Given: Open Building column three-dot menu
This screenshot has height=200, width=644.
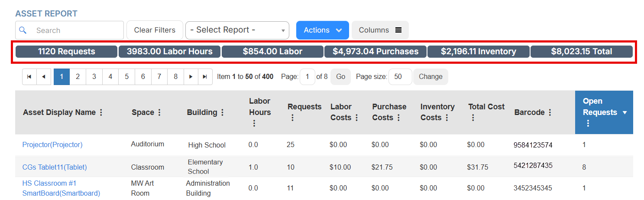Looking at the screenshot, I should click(x=223, y=112).
